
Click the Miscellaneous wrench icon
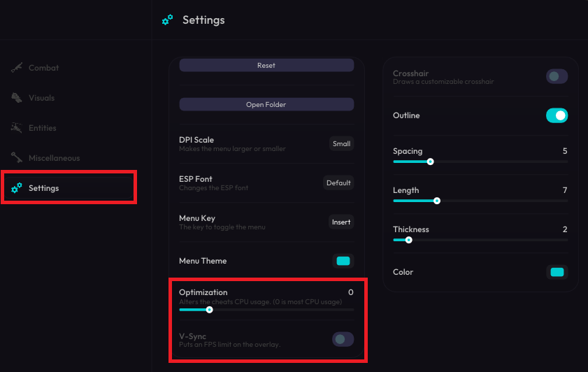click(17, 157)
